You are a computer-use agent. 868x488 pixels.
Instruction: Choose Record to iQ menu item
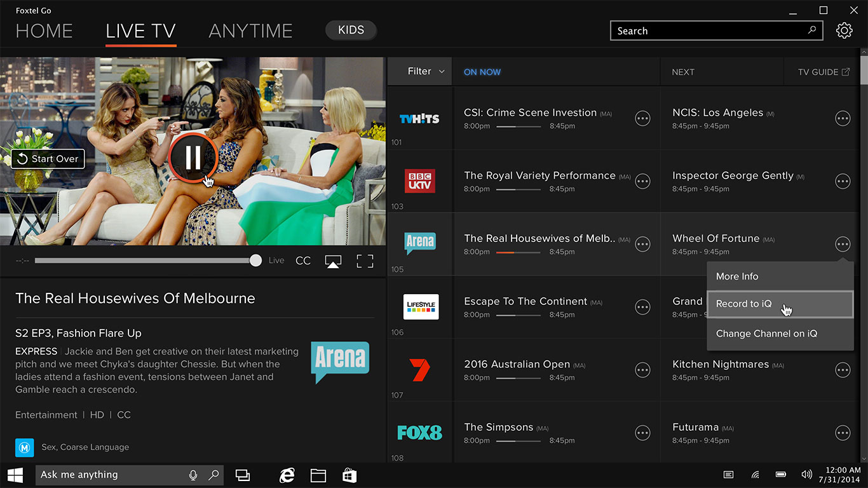click(x=780, y=304)
